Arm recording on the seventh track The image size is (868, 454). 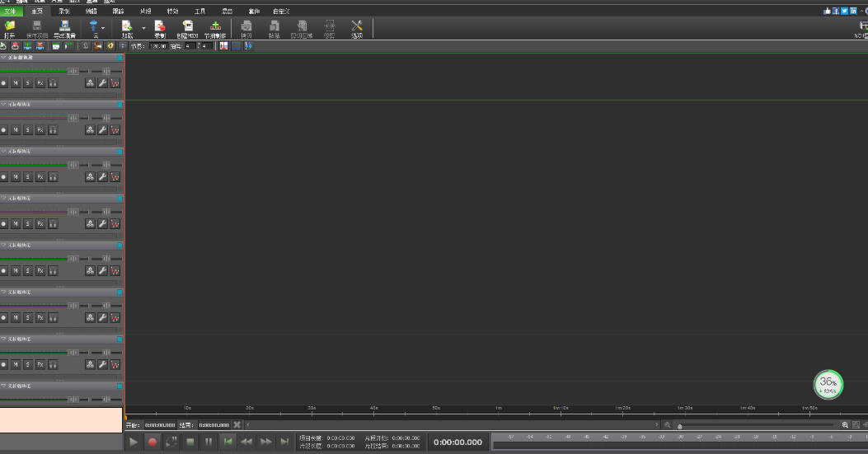[x=4, y=365]
